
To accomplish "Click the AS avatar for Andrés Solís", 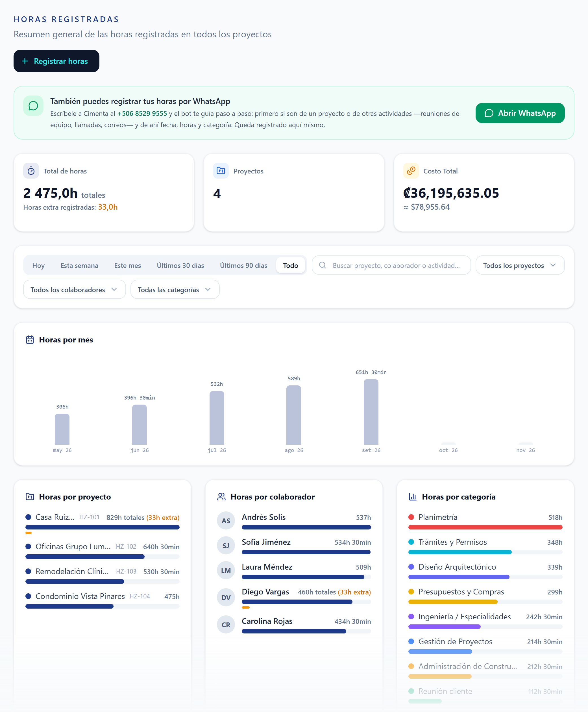I will coord(226,520).
